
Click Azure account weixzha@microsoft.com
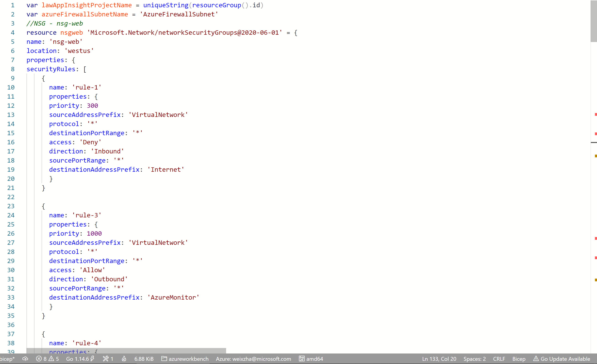(x=254, y=359)
